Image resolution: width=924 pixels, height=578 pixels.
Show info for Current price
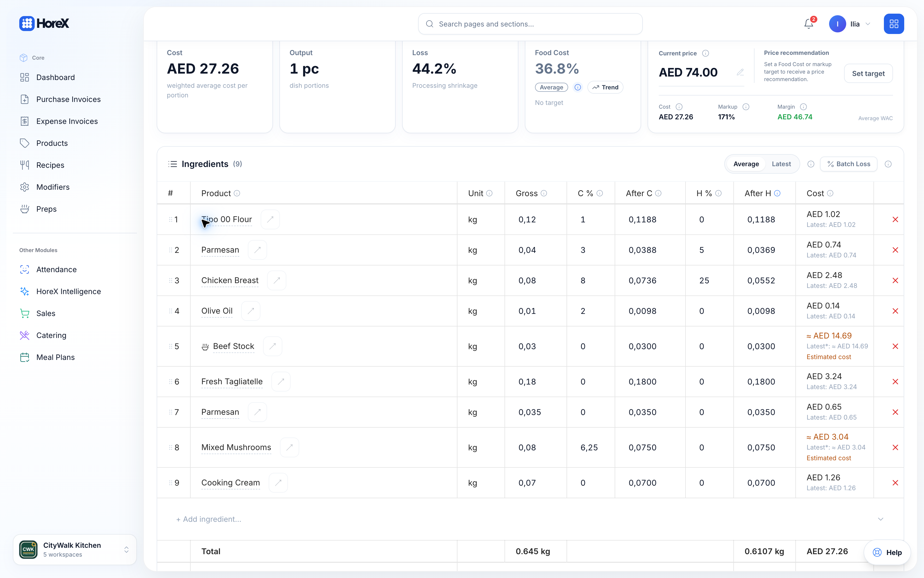706,54
